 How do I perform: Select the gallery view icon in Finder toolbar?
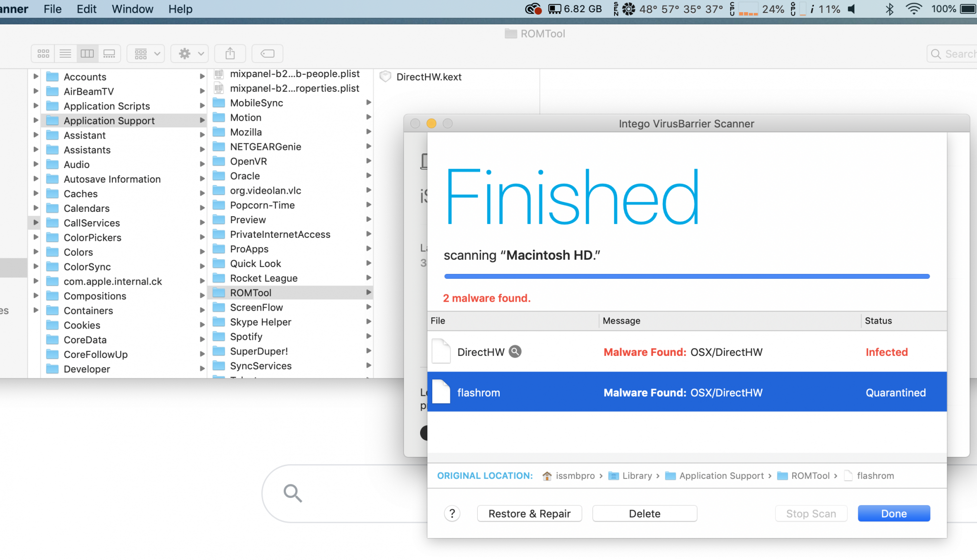[109, 53]
